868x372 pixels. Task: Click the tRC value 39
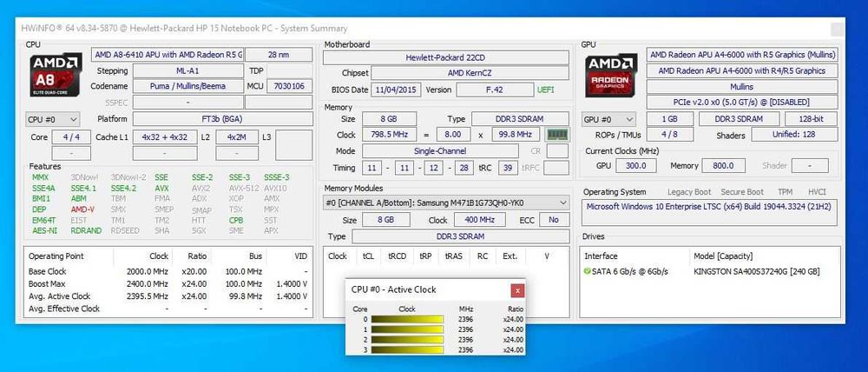pyautogui.click(x=508, y=168)
